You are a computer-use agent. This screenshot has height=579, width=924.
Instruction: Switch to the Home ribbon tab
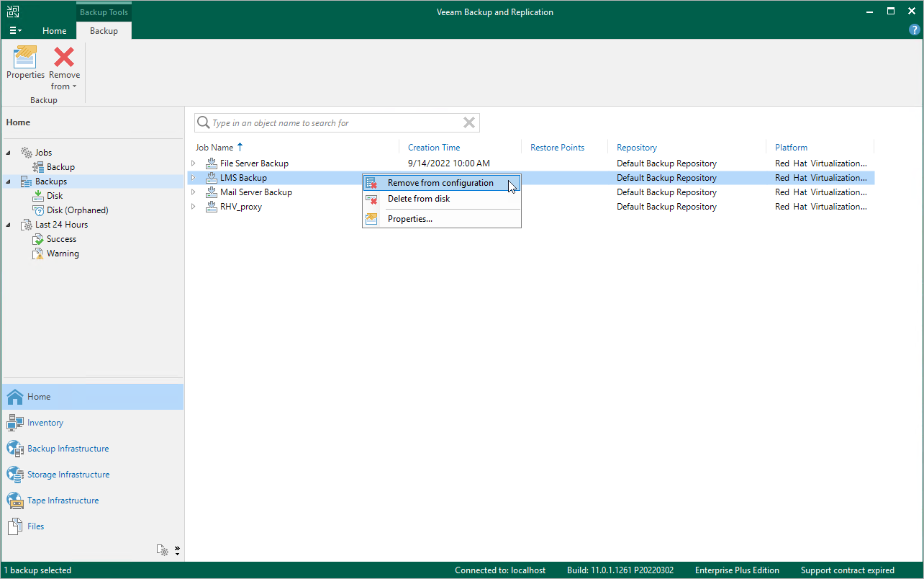[54, 31]
